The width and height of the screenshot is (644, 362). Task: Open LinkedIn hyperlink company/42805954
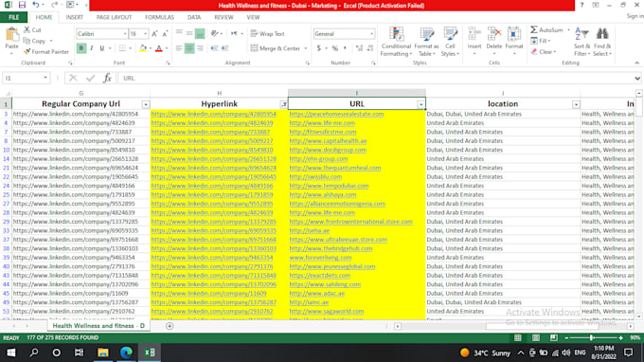(x=214, y=114)
